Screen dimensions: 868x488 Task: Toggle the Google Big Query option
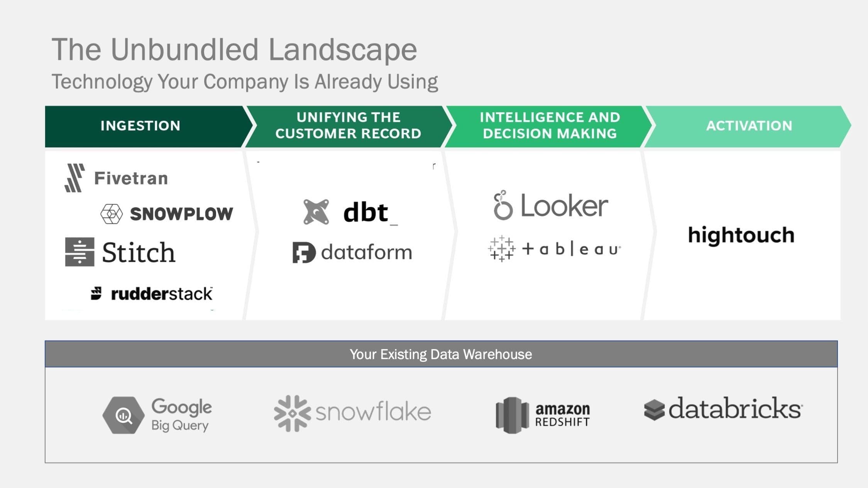pos(157,414)
